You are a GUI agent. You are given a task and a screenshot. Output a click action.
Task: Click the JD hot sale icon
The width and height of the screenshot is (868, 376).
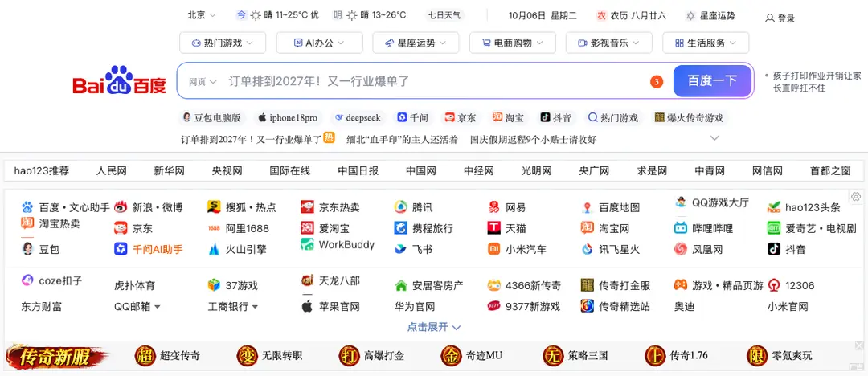coord(307,207)
